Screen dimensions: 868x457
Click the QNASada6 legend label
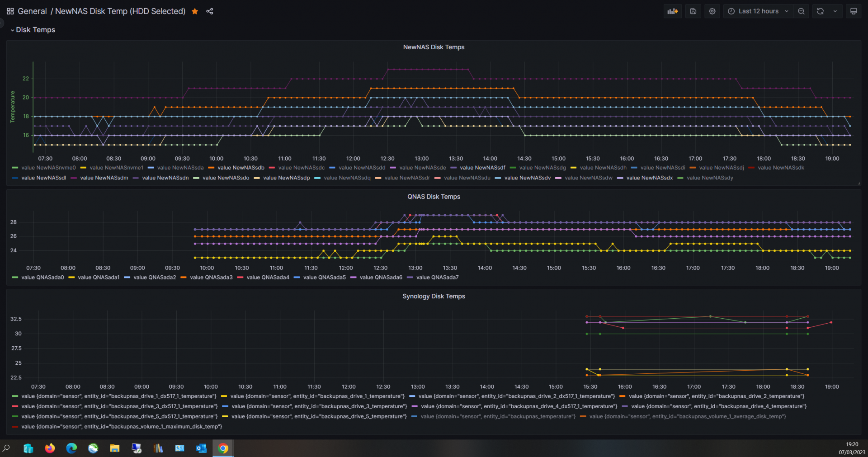(381, 278)
